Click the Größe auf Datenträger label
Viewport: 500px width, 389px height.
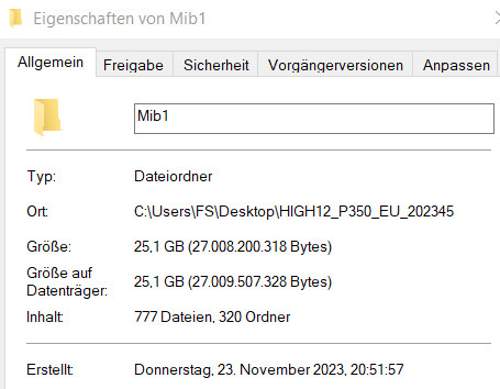coord(67,282)
